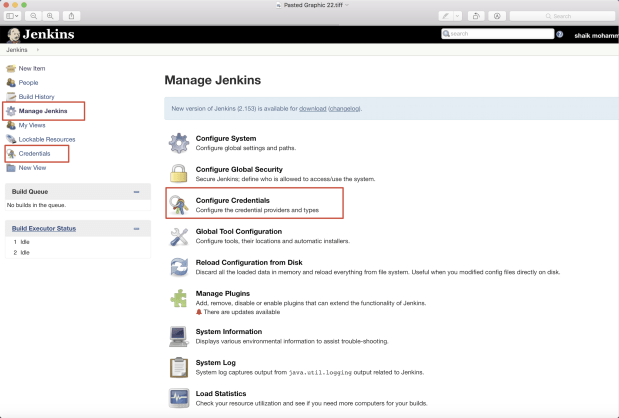Click the Jenkins butler logo icon
This screenshot has width=619, height=418.
coord(13,35)
